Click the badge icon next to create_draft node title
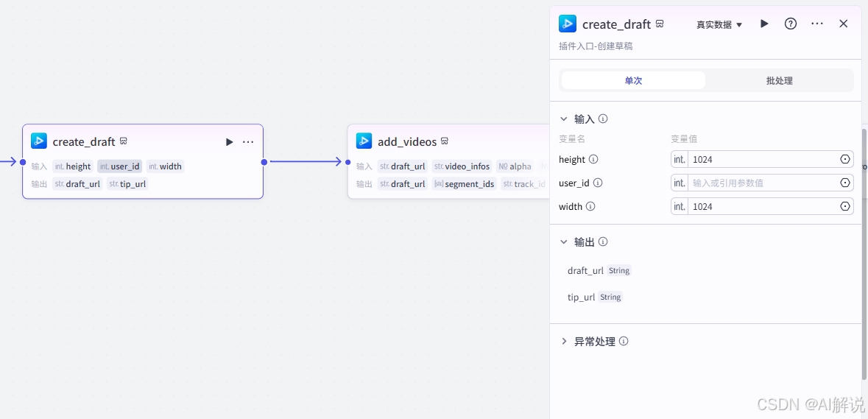Screen dimensions: 868x419 pos(123,141)
